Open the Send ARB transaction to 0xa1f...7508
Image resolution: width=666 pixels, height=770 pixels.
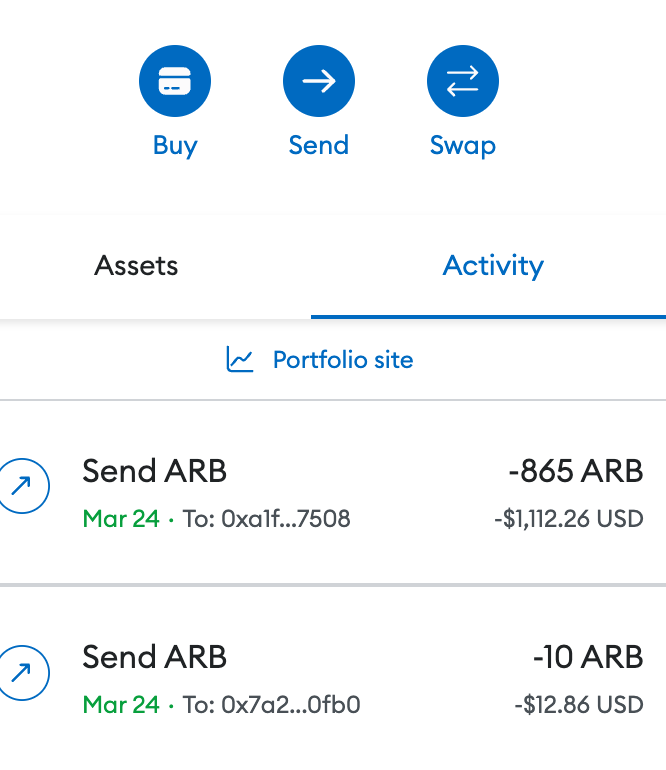coord(333,493)
